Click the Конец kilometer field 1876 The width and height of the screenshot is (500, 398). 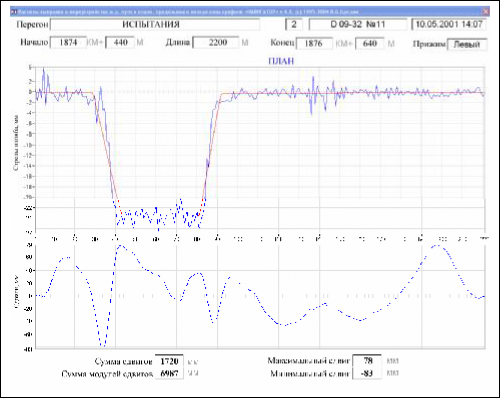(314, 43)
